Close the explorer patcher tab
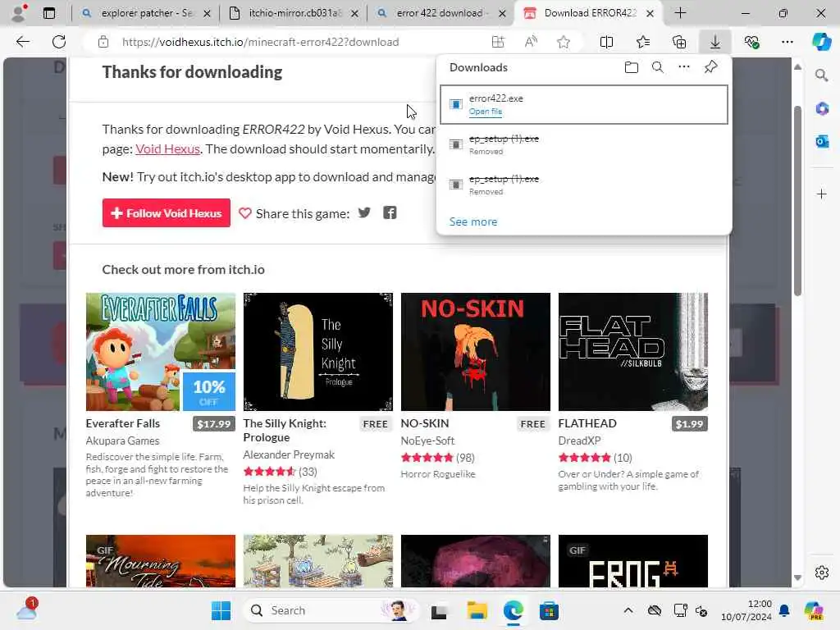The height and width of the screenshot is (630, 840). click(x=207, y=13)
